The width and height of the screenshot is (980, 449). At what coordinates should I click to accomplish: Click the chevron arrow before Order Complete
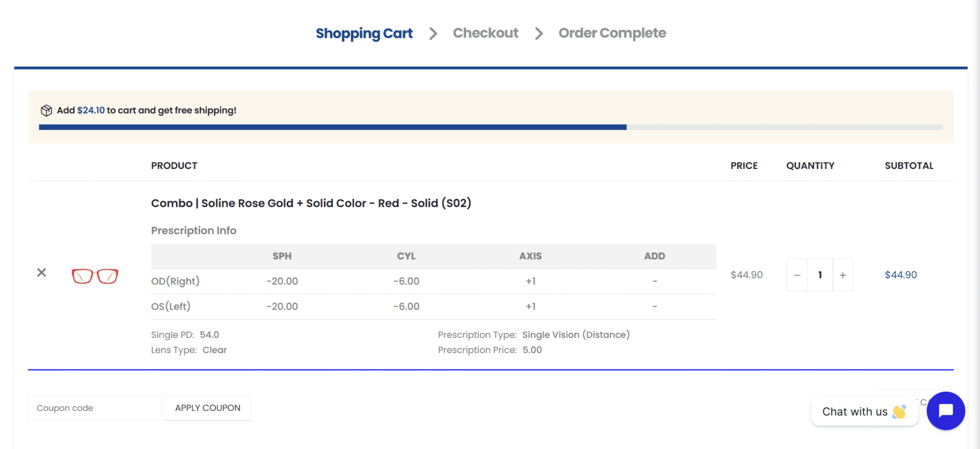[x=539, y=34]
